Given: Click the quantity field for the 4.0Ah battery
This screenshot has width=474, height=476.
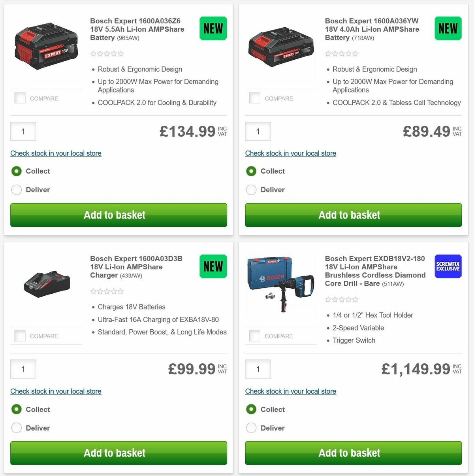Looking at the screenshot, I should tap(258, 131).
